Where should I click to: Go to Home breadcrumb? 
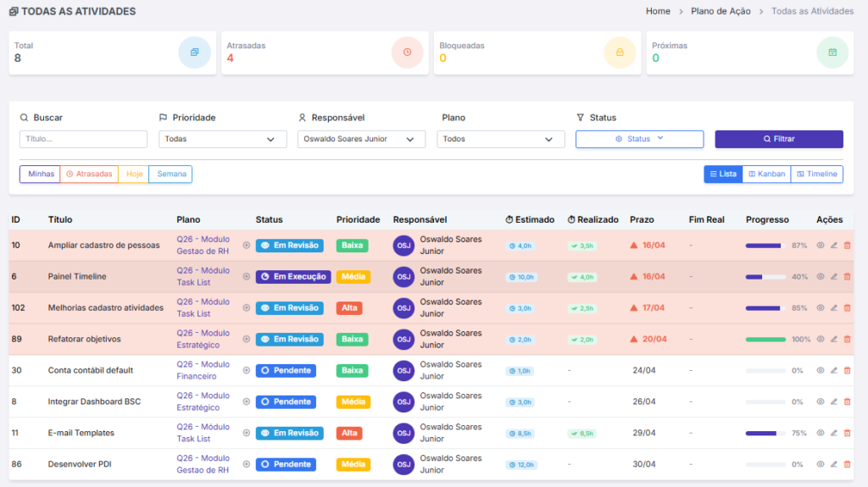pyautogui.click(x=658, y=11)
